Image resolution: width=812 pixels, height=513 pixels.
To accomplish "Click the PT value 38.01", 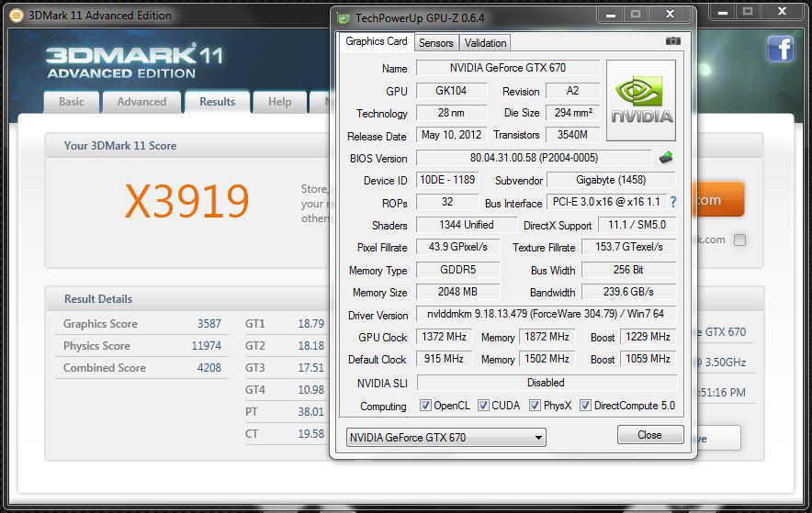I will click(x=310, y=412).
